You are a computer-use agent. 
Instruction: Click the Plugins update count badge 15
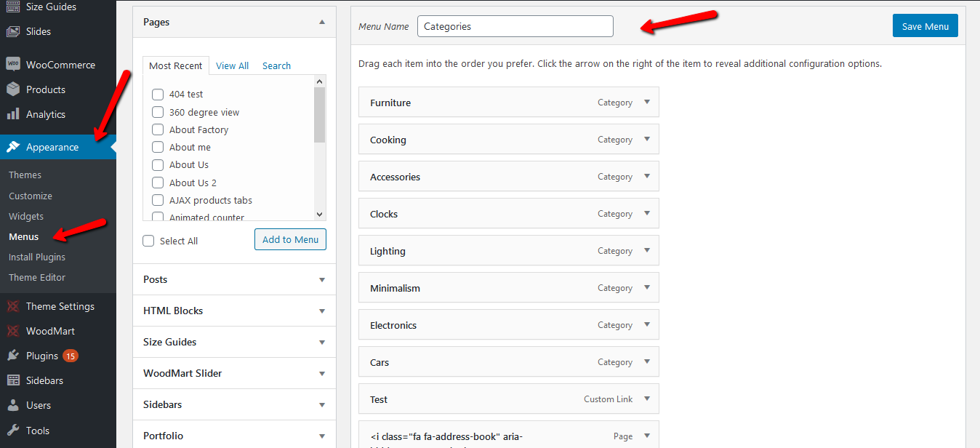(x=71, y=356)
